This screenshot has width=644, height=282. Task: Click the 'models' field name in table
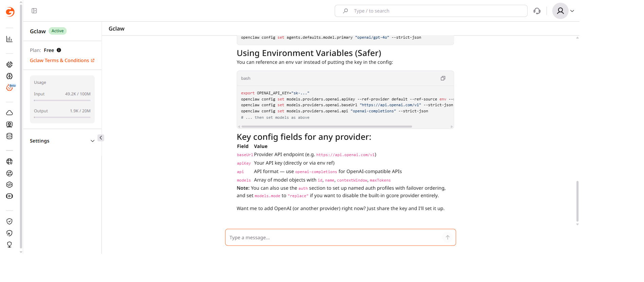pos(244,180)
